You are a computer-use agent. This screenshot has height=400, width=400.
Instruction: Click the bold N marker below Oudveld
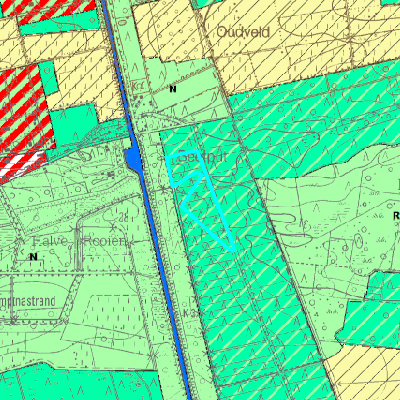pos(173,89)
